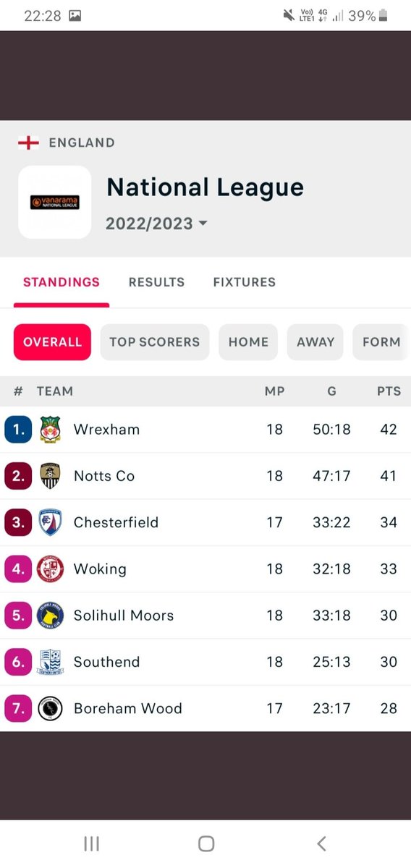This screenshot has width=411, height=868.
Task: Select the Overall standings filter
Action: click(x=52, y=342)
